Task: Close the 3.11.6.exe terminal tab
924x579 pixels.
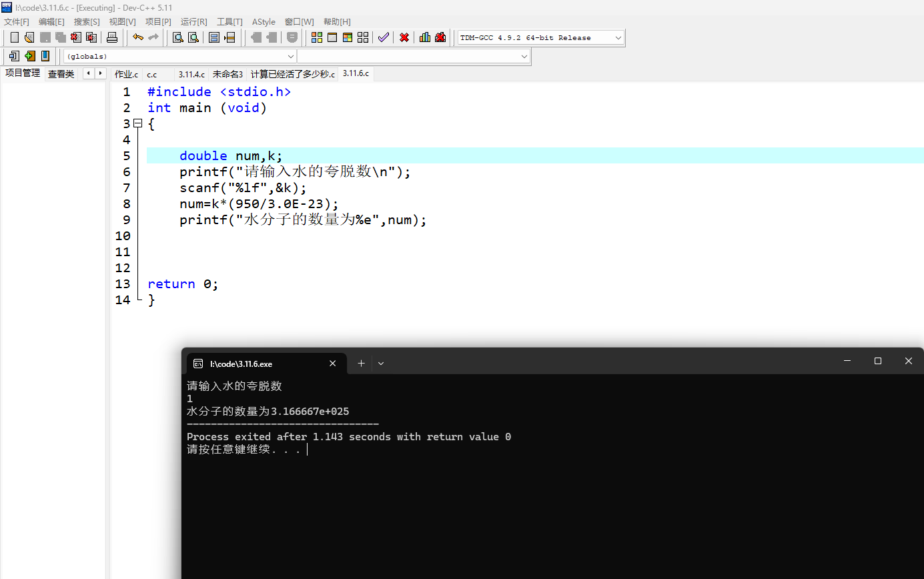Action: click(333, 364)
